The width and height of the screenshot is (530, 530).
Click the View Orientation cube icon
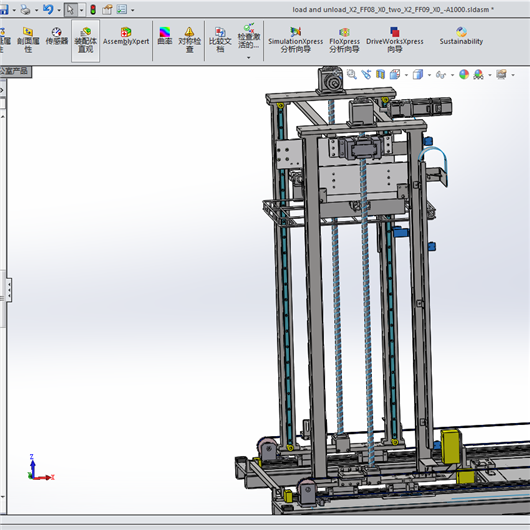coord(395,74)
